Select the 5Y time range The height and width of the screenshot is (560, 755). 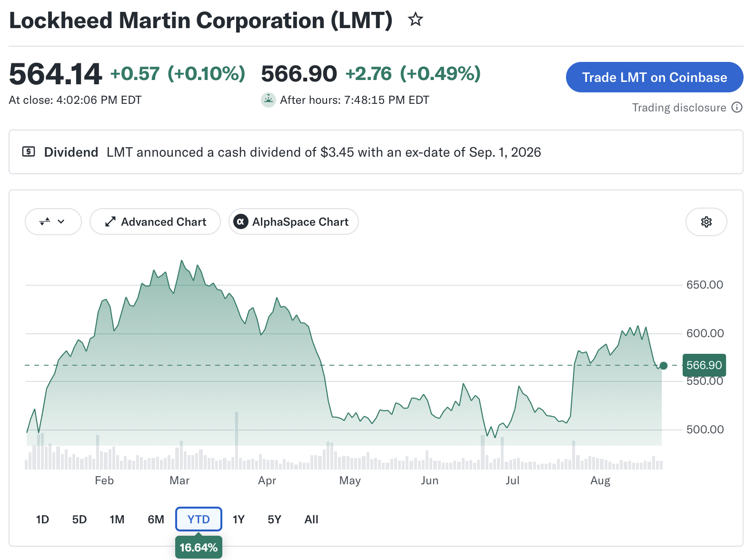click(275, 519)
